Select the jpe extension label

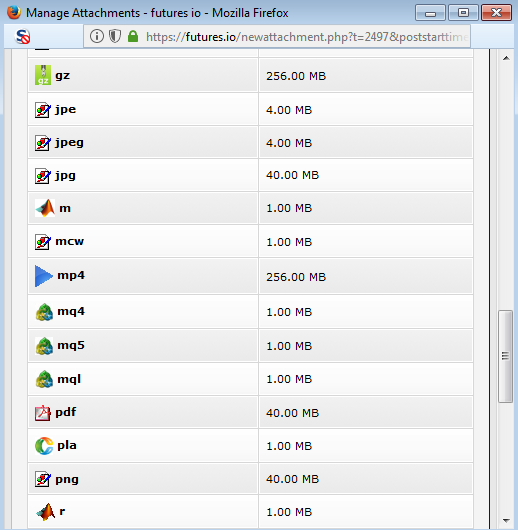tap(66, 110)
